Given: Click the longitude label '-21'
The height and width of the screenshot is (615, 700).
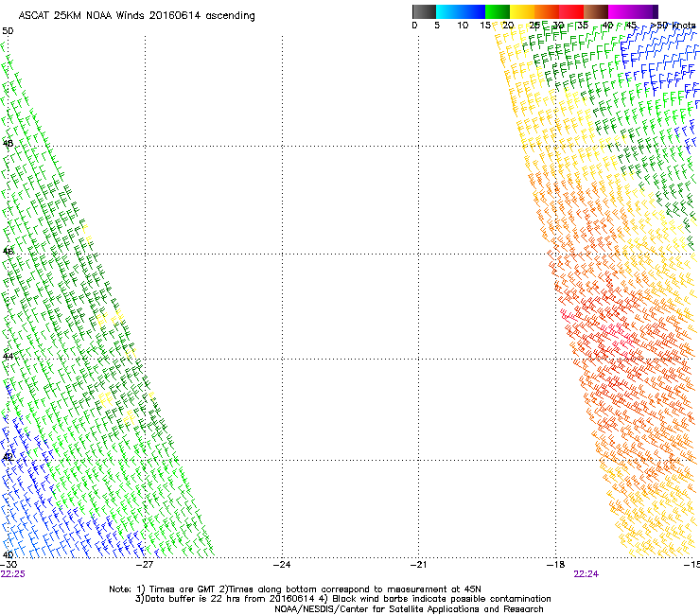Looking at the screenshot, I should (x=418, y=565).
